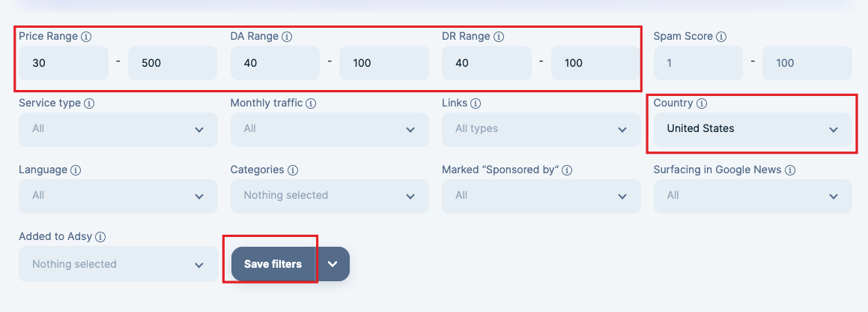868x312 pixels.
Task: Click the Monthly traffic info icon
Action: (x=311, y=103)
